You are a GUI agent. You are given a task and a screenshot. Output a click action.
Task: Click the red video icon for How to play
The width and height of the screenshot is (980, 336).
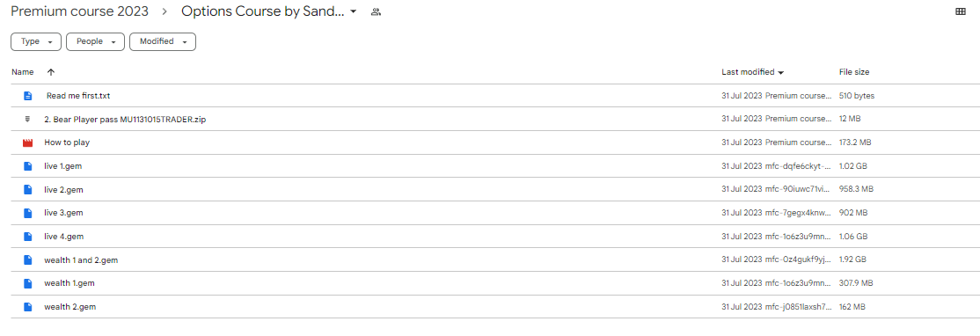27,142
